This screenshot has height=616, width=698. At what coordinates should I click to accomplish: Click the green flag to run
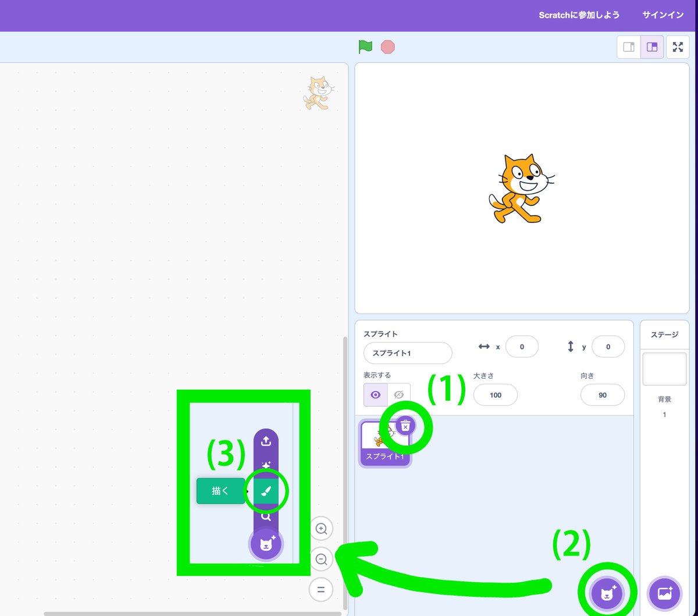point(365,47)
